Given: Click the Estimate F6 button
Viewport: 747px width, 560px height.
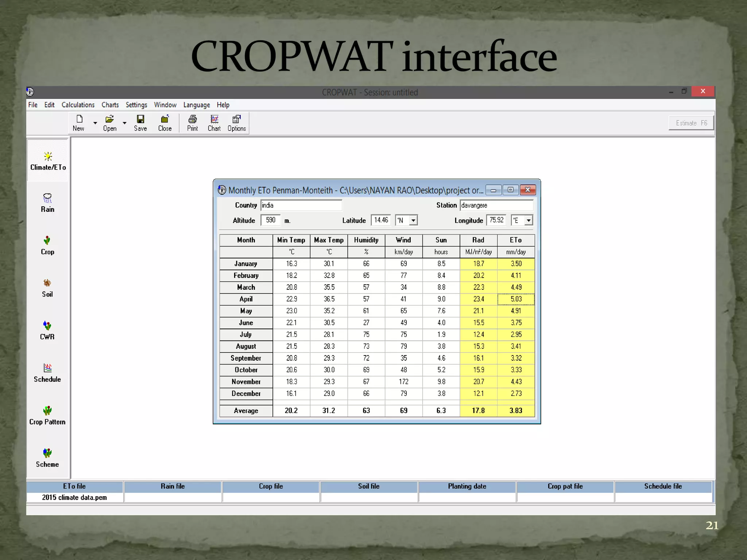Looking at the screenshot, I should tap(691, 123).
